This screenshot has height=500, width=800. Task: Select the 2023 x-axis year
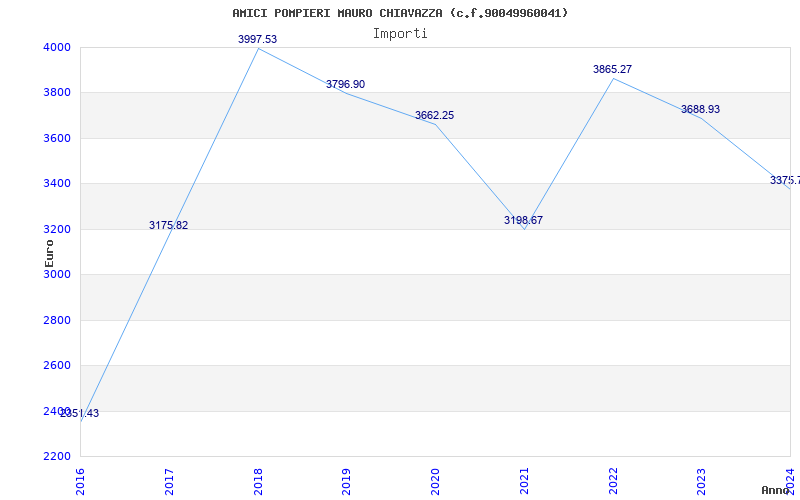[702, 482]
